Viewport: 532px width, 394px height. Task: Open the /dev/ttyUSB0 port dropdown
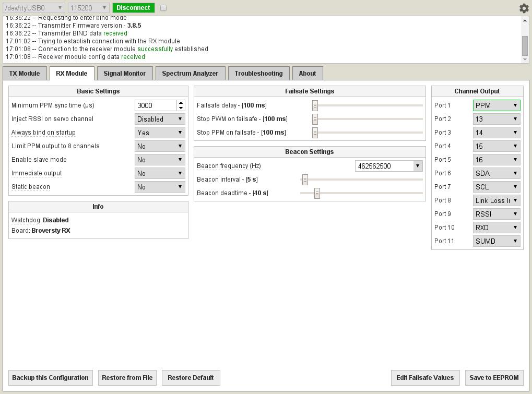(x=33, y=8)
